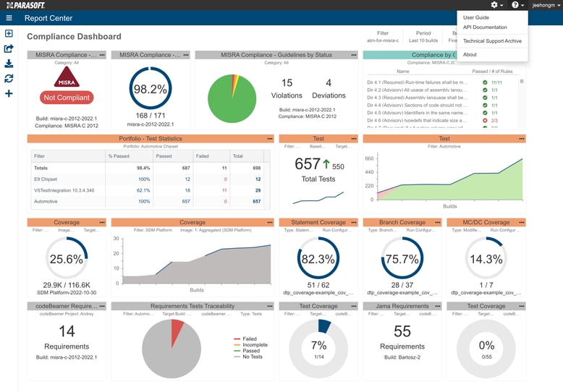Click VSTestIntegration 10.3.4.340 row name

(x=64, y=190)
